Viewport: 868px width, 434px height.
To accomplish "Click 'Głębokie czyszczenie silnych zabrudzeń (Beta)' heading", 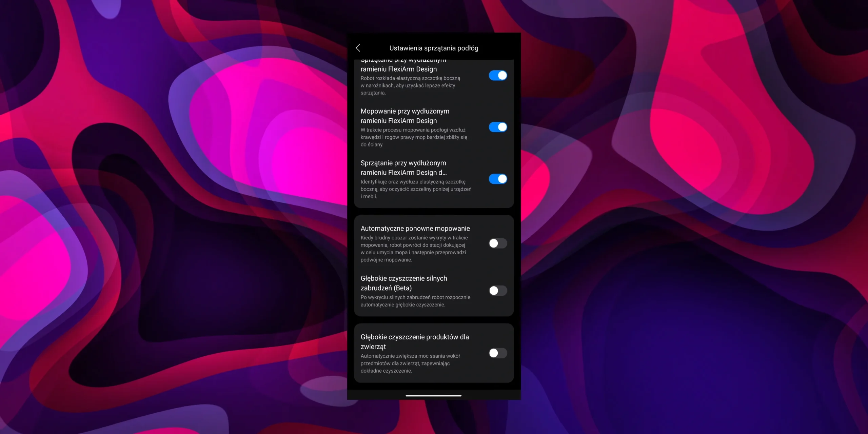I will click(x=403, y=283).
